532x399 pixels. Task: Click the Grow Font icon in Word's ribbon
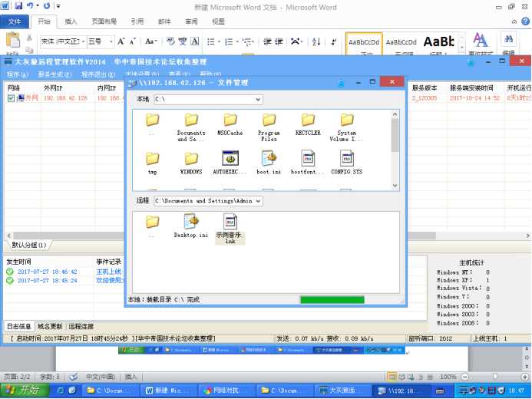click(x=121, y=41)
